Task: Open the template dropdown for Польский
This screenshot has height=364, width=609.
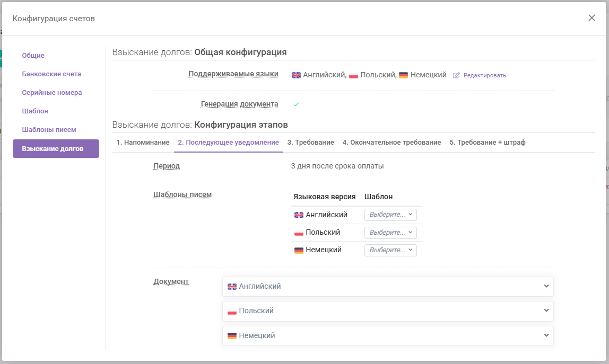Action: click(x=391, y=233)
